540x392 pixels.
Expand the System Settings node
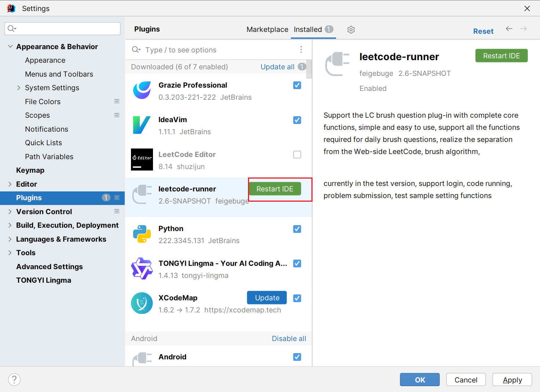(x=19, y=88)
